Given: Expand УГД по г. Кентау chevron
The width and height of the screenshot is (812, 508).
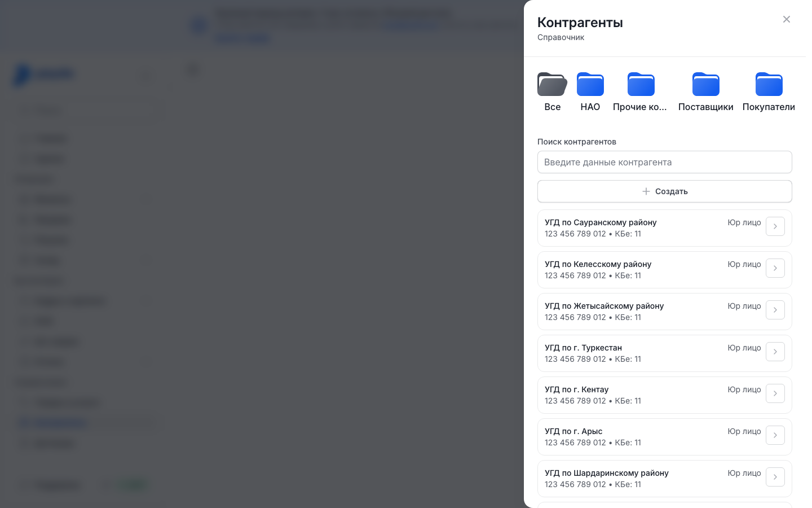Looking at the screenshot, I should [x=775, y=393].
